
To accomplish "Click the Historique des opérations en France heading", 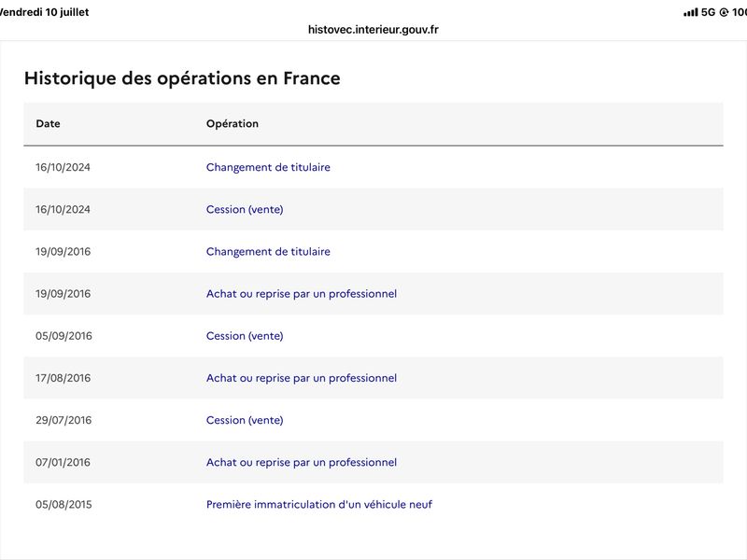I will click(182, 78).
